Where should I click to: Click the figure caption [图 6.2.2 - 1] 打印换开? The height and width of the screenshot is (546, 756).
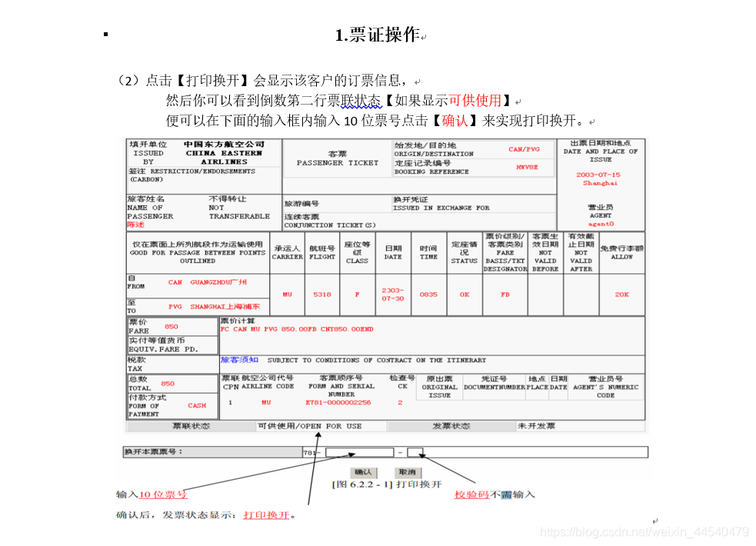pos(387,484)
